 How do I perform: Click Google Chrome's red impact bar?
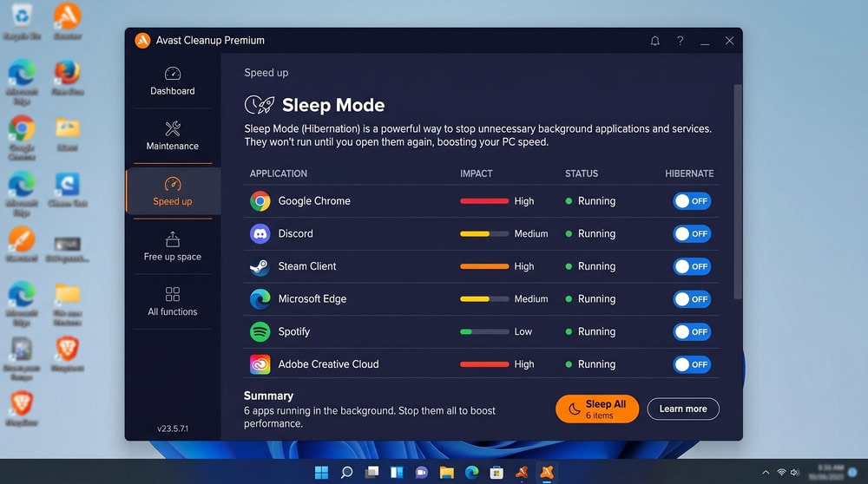(484, 200)
